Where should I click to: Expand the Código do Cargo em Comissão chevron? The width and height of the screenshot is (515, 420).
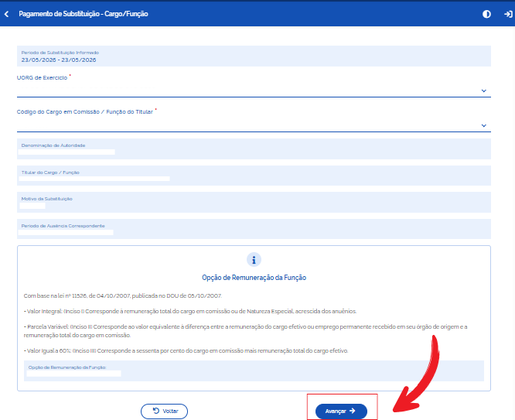point(484,125)
